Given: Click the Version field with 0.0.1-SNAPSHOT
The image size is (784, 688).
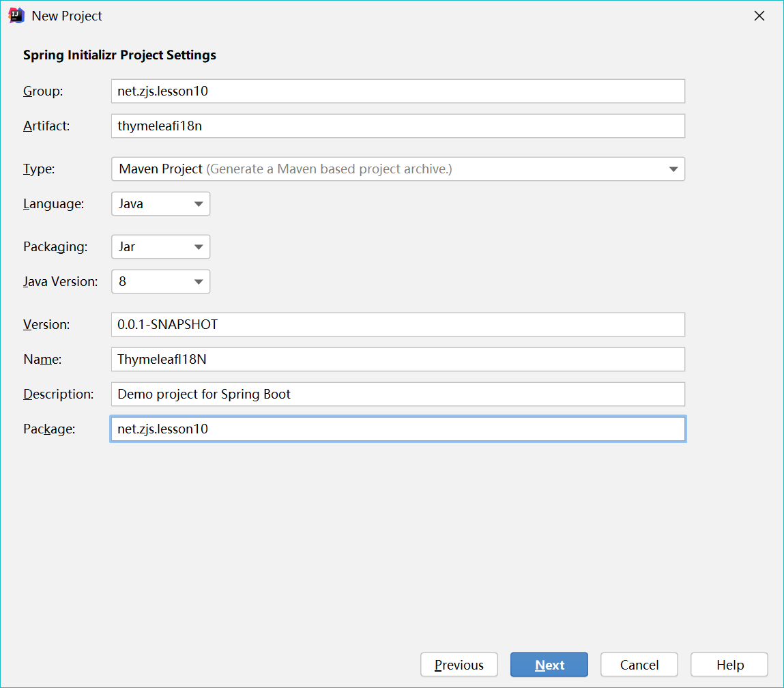Looking at the screenshot, I should [x=398, y=324].
